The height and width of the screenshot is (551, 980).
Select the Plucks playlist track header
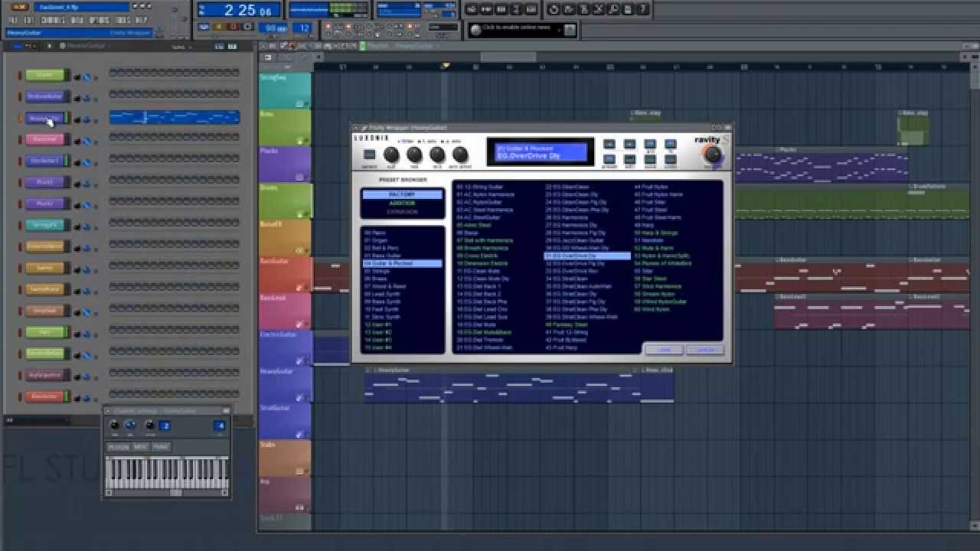[285, 164]
